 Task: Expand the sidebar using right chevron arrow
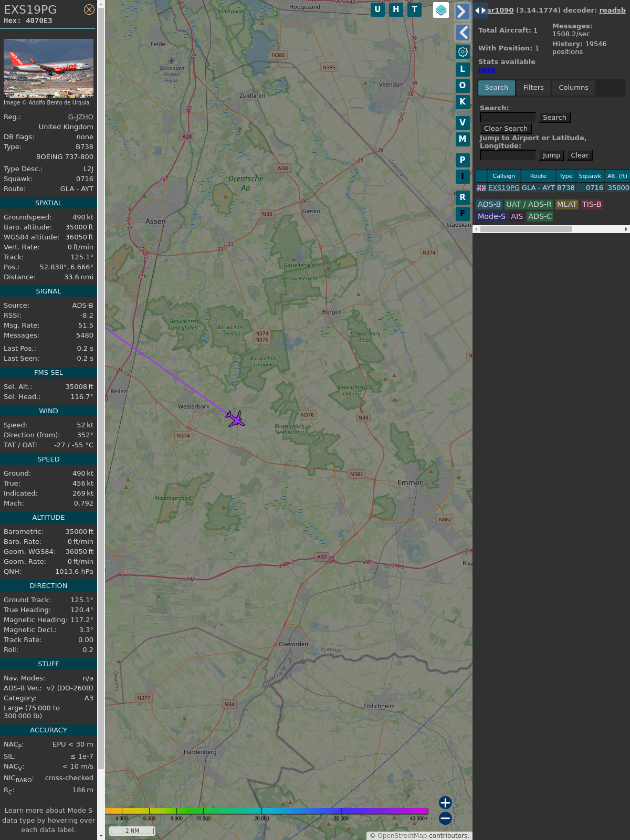(x=462, y=12)
